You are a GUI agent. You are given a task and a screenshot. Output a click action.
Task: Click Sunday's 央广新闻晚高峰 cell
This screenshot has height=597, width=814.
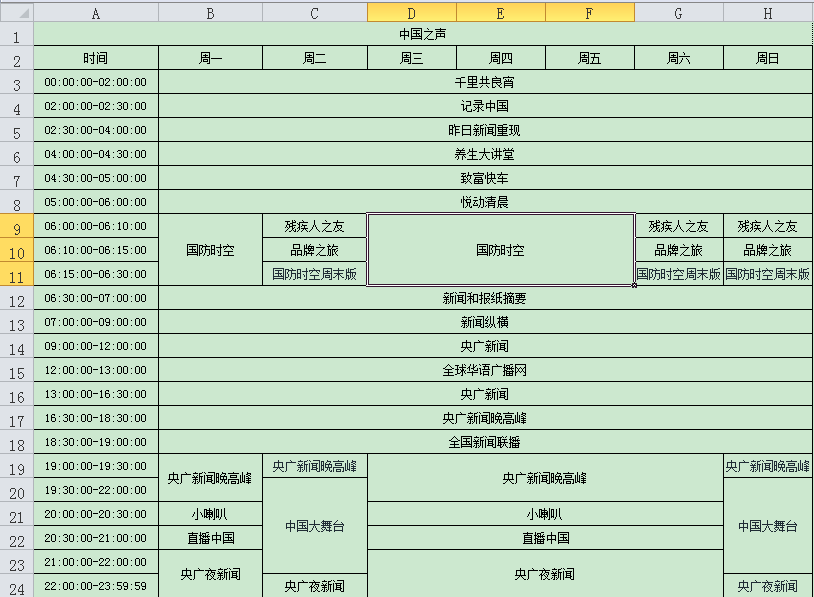pyautogui.click(x=768, y=466)
